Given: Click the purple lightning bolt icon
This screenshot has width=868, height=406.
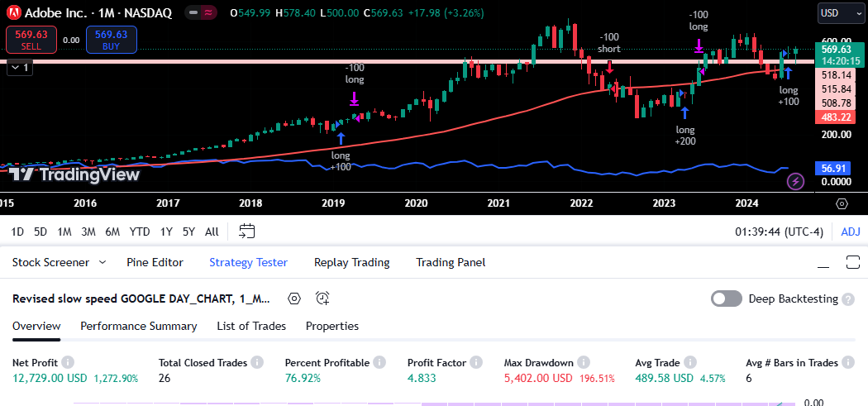Looking at the screenshot, I should click(795, 181).
